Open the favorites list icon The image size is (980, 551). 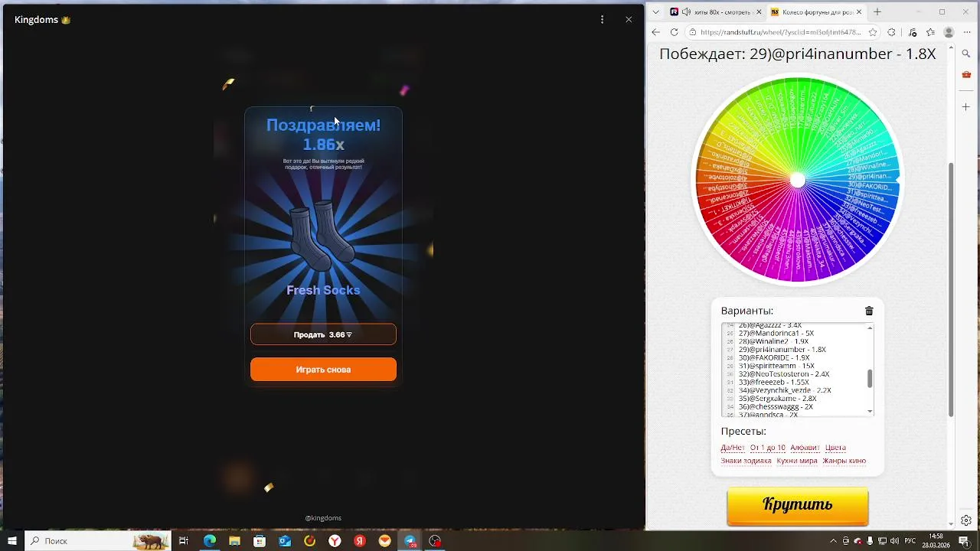point(931,32)
